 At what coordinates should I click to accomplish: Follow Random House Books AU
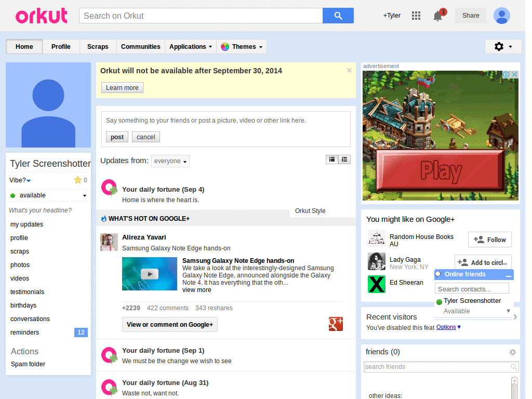click(489, 240)
